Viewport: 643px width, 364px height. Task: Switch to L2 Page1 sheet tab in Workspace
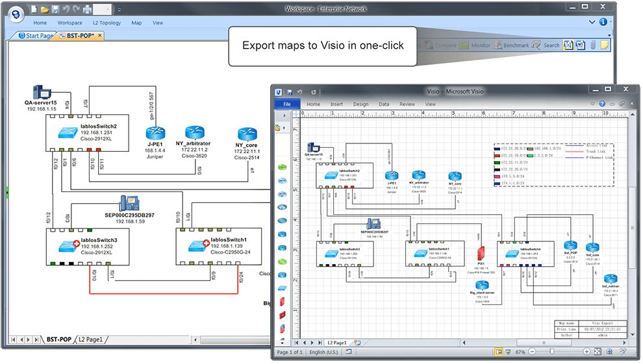[x=91, y=339]
